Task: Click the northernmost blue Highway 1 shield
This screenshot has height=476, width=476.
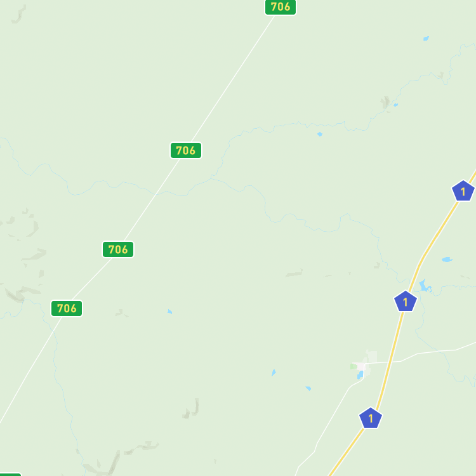Action: [x=463, y=191]
